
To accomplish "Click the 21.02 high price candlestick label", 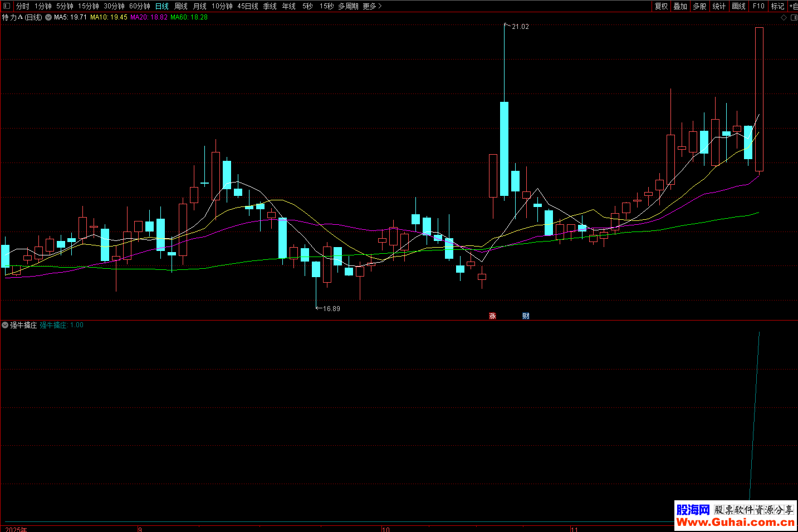I will pos(520,27).
